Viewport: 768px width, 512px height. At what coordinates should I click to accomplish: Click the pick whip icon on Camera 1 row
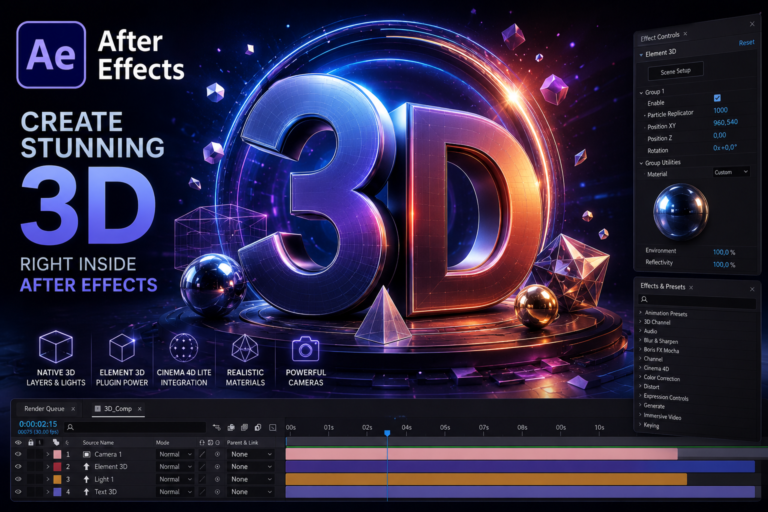tap(217, 454)
